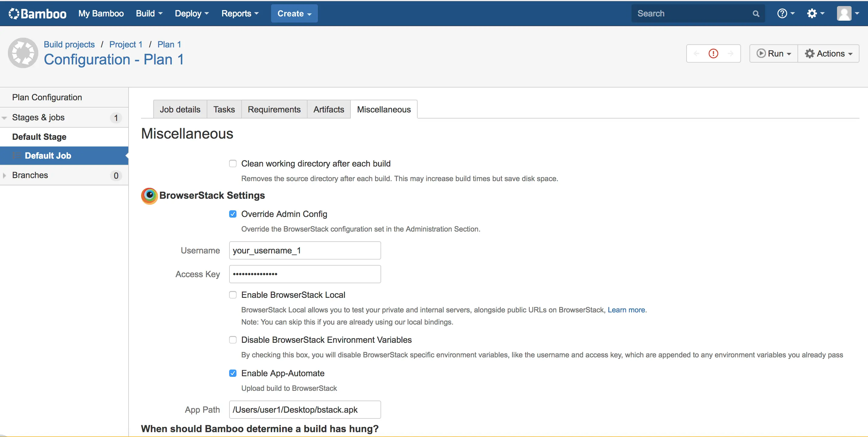Click the Create button in header
The image size is (868, 437).
294,13
